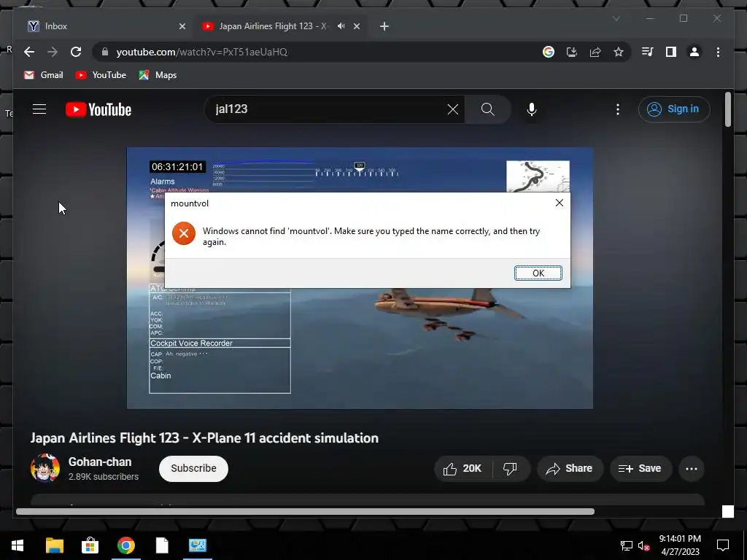Open File Explorer from taskbar

(54, 545)
